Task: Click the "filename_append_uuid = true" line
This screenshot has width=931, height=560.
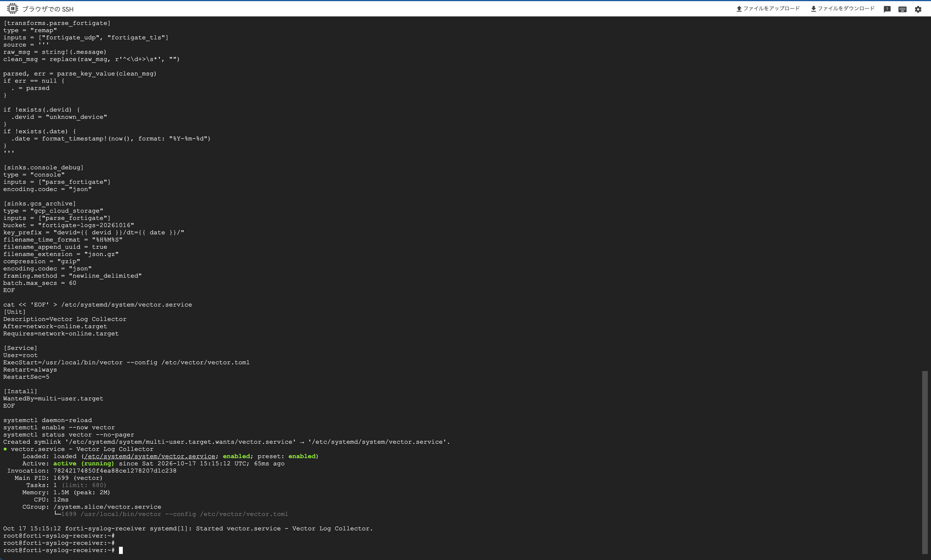Action: pos(55,247)
